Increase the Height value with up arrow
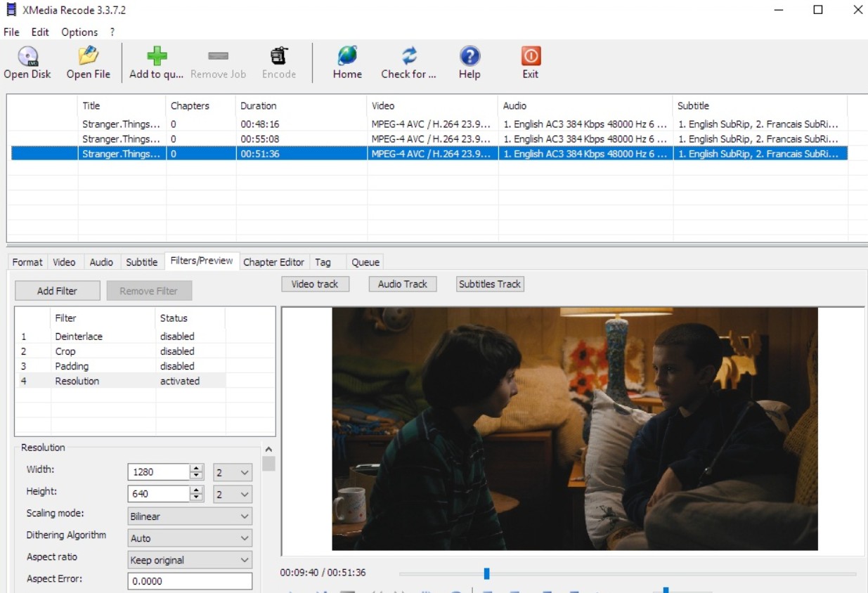This screenshot has height=593, width=868. (x=197, y=490)
